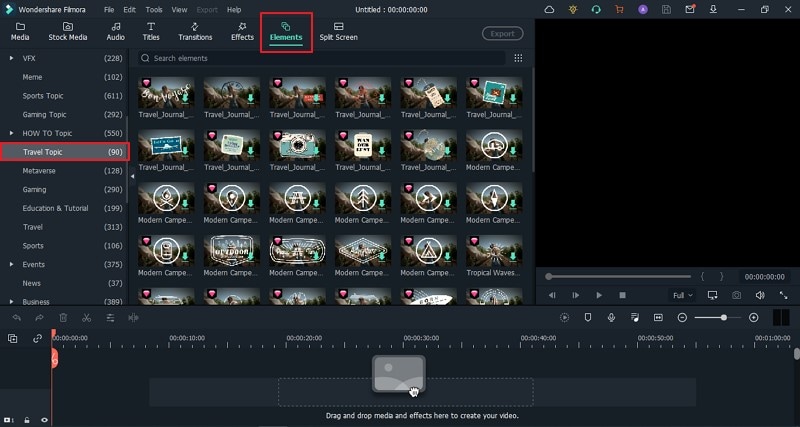
Task: Click the render preview icon
Action: [564, 317]
